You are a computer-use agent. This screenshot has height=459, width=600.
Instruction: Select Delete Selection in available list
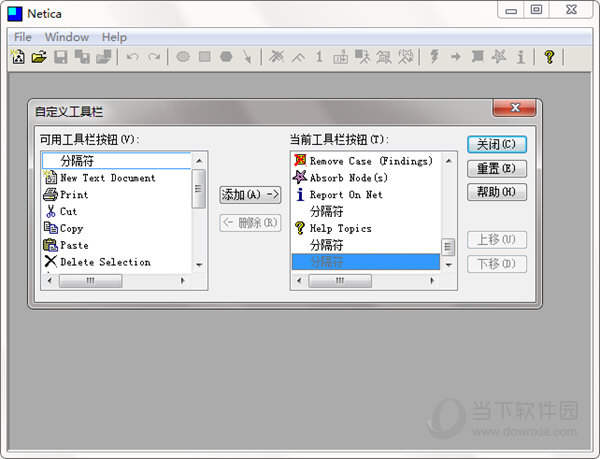point(116,262)
